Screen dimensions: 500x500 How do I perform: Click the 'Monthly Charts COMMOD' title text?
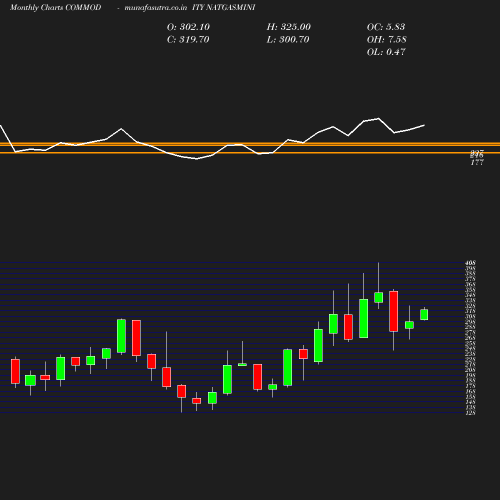[x=55, y=8]
